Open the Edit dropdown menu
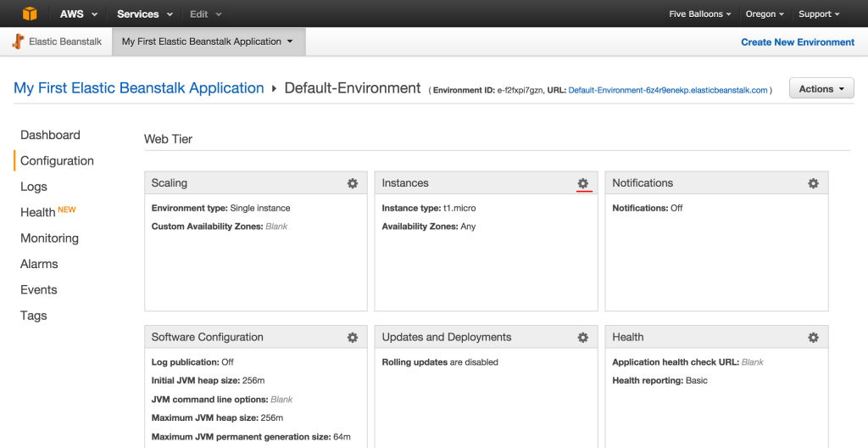Screen dimensions: 868x448 [x=205, y=14]
